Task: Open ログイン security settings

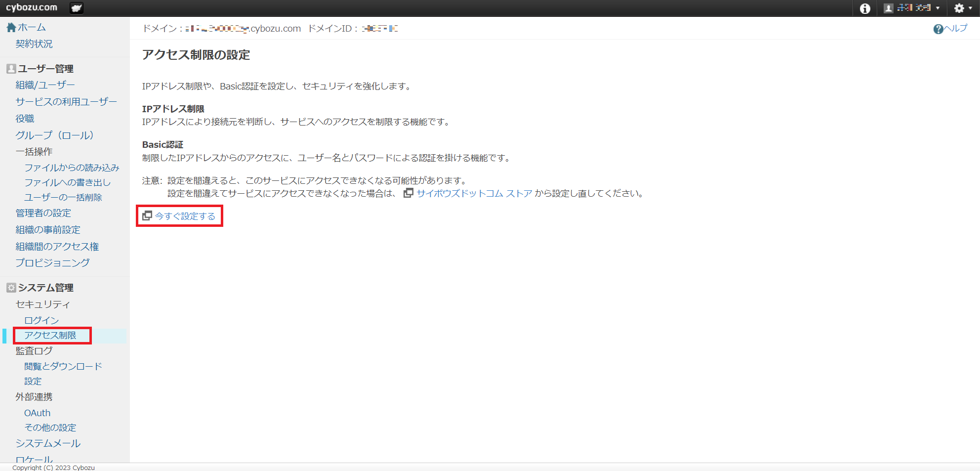Action: (x=41, y=320)
